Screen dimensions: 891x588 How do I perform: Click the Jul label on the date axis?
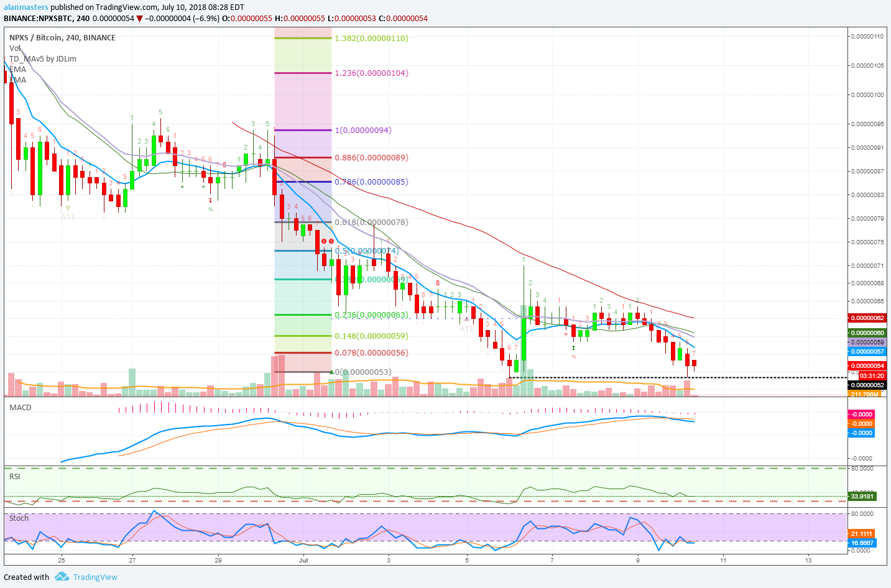pos(303,559)
